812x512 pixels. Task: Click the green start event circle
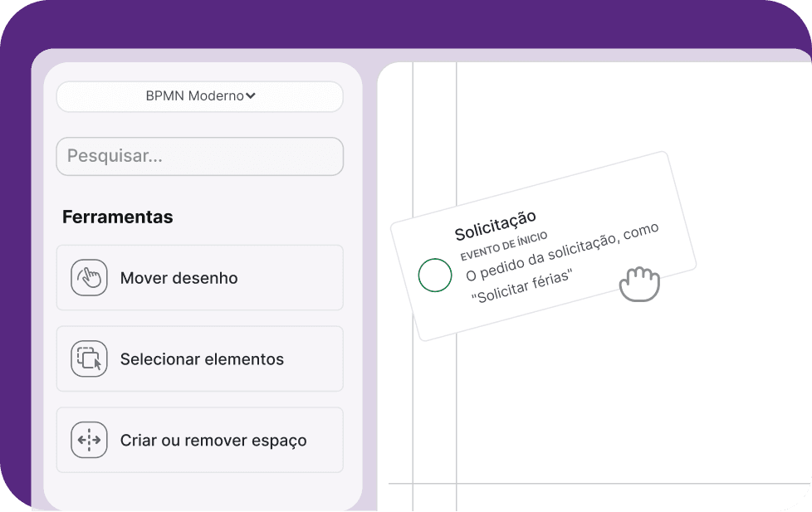[x=435, y=276]
